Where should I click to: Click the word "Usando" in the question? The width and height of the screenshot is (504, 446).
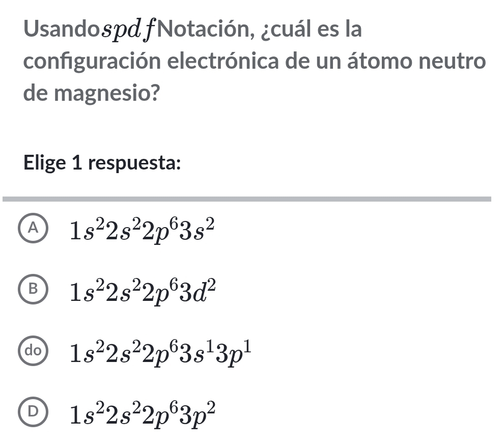click(56, 30)
